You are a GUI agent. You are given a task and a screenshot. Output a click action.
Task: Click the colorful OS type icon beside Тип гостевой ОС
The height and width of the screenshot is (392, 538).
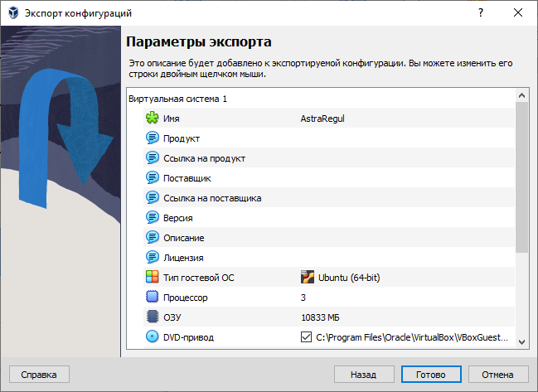tap(153, 278)
